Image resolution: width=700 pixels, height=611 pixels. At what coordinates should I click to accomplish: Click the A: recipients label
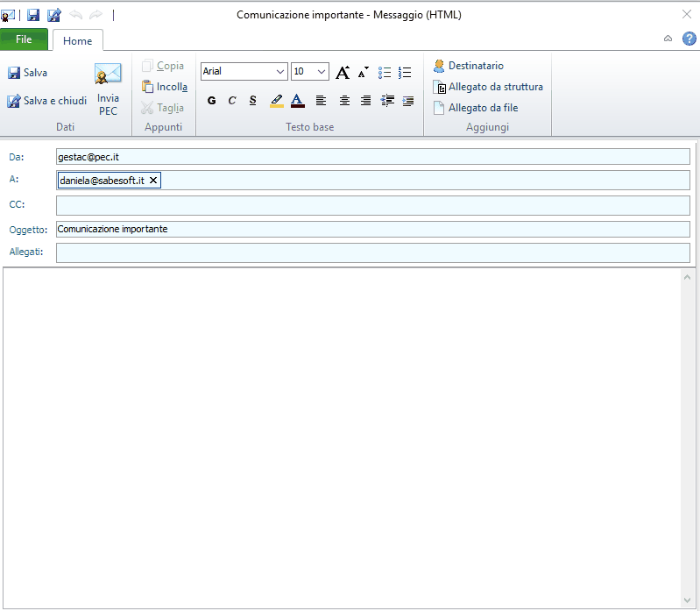[x=14, y=179]
